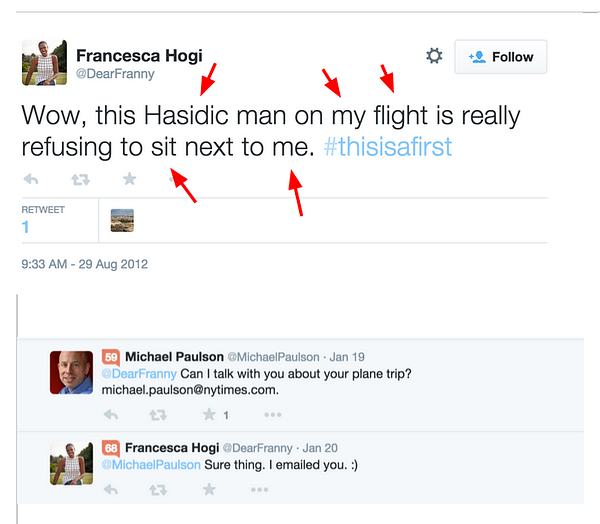Retweet Francesca's 'Sure thing' reply
The image size is (600, 524).
tap(158, 490)
